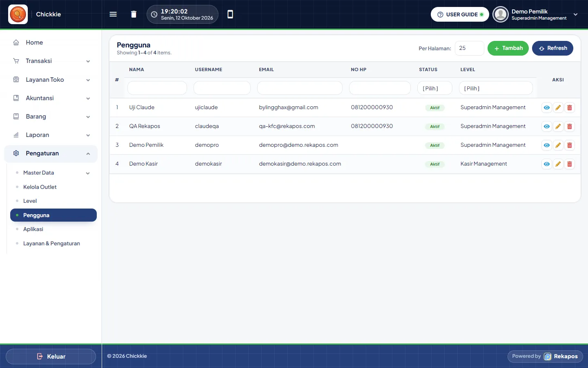588x368 pixels.
Task: Delete user Uji Claude
Action: point(570,108)
